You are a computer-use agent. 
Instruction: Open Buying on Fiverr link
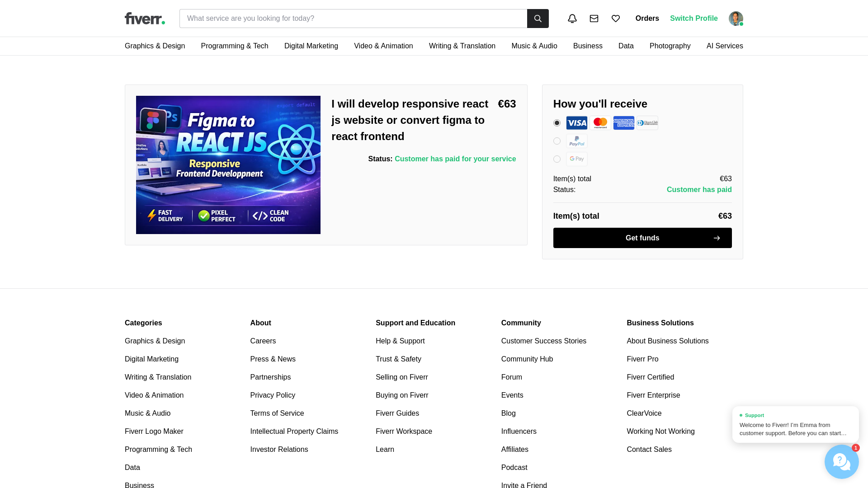[x=401, y=395]
